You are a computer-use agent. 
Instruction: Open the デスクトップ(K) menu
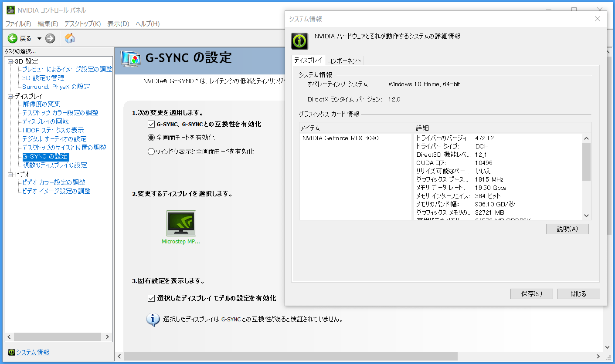pos(83,24)
